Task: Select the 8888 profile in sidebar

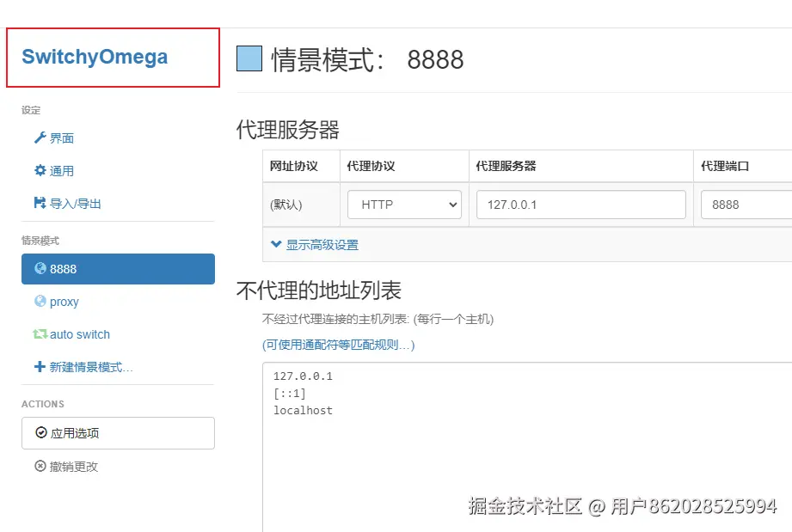Action: (118, 269)
